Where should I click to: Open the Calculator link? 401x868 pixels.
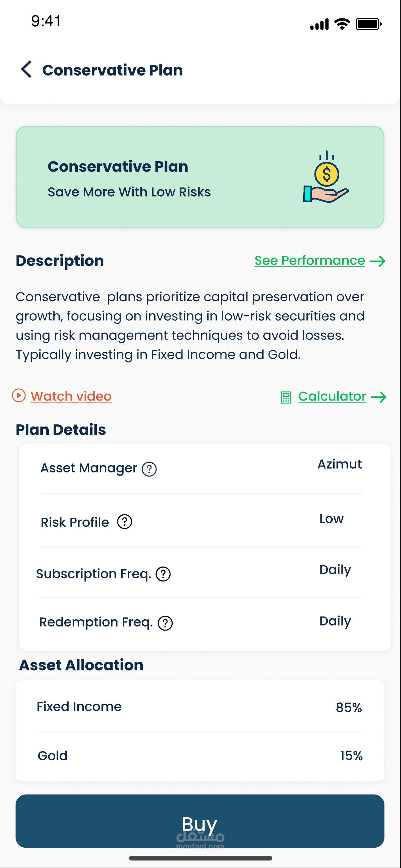coord(332,396)
